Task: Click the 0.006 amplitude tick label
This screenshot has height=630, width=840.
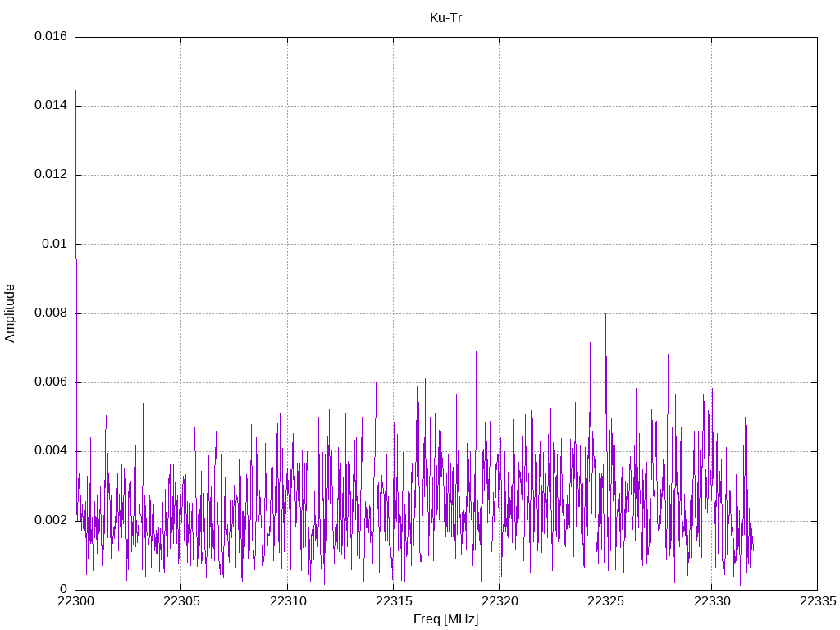Action: [x=50, y=382]
